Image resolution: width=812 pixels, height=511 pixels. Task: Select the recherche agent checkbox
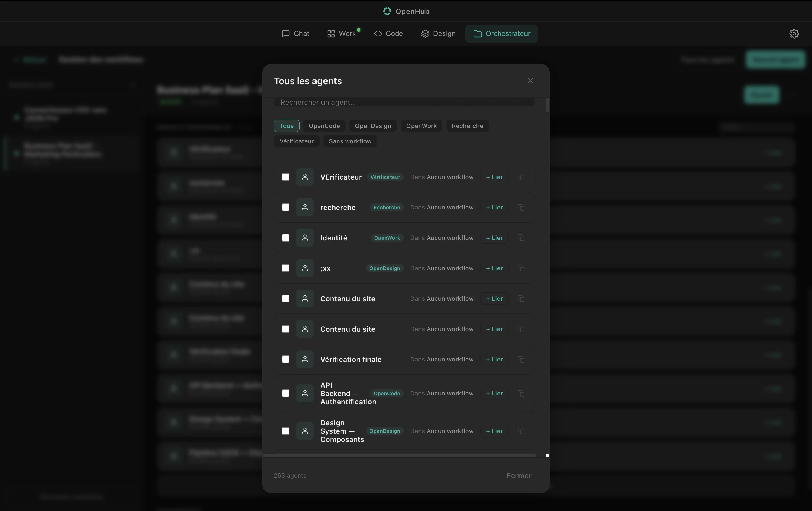click(286, 207)
